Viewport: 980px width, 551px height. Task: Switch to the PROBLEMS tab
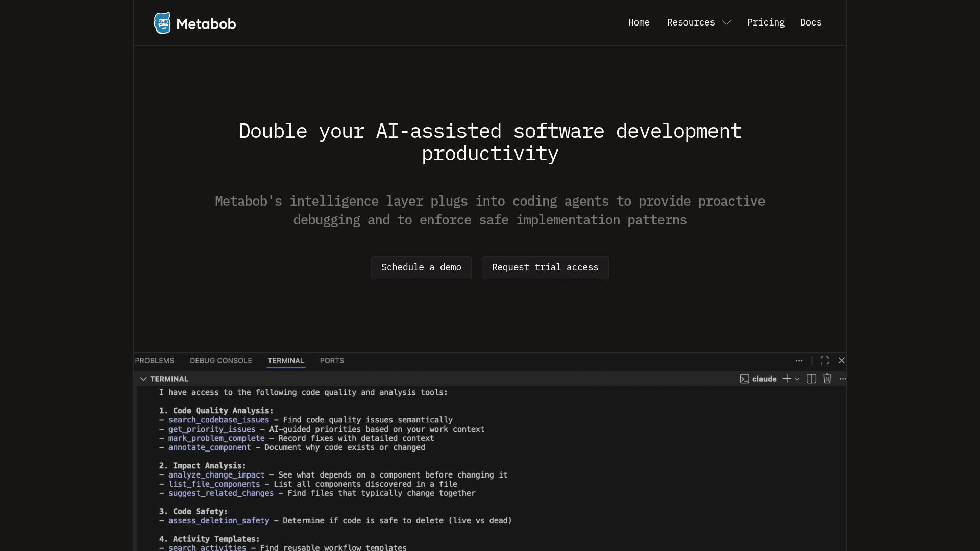click(155, 360)
